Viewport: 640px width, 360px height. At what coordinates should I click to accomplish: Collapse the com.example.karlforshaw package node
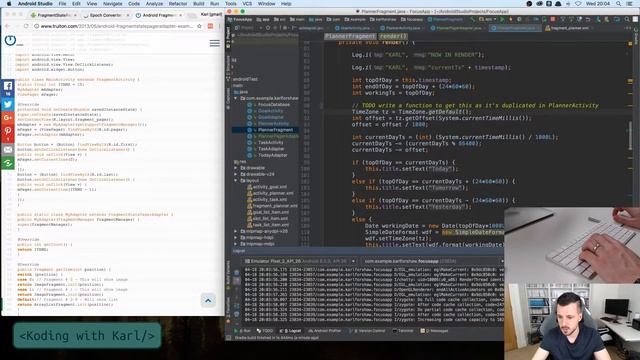click(236, 98)
